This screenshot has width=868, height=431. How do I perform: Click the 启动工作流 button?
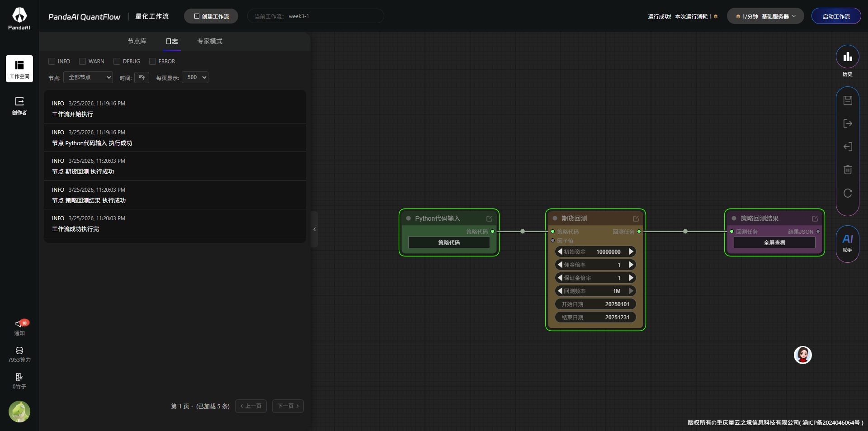point(836,16)
